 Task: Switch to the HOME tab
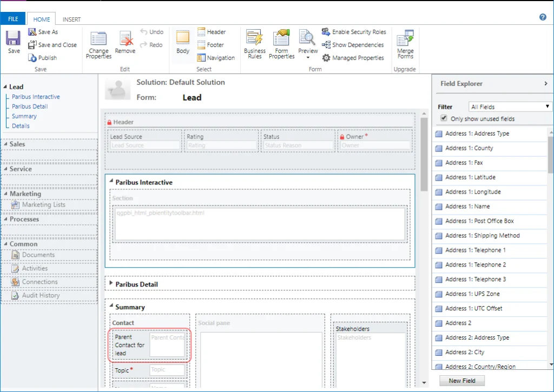(42, 19)
